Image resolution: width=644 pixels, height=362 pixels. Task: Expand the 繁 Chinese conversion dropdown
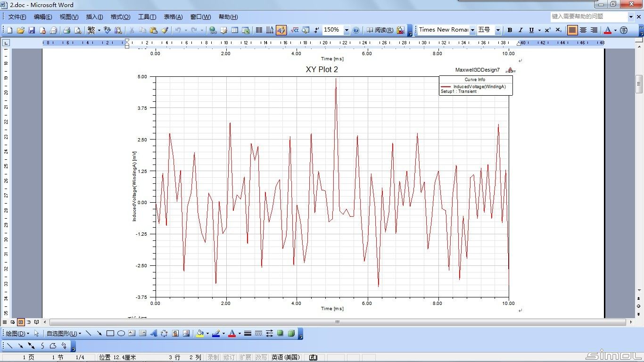pos(99,30)
